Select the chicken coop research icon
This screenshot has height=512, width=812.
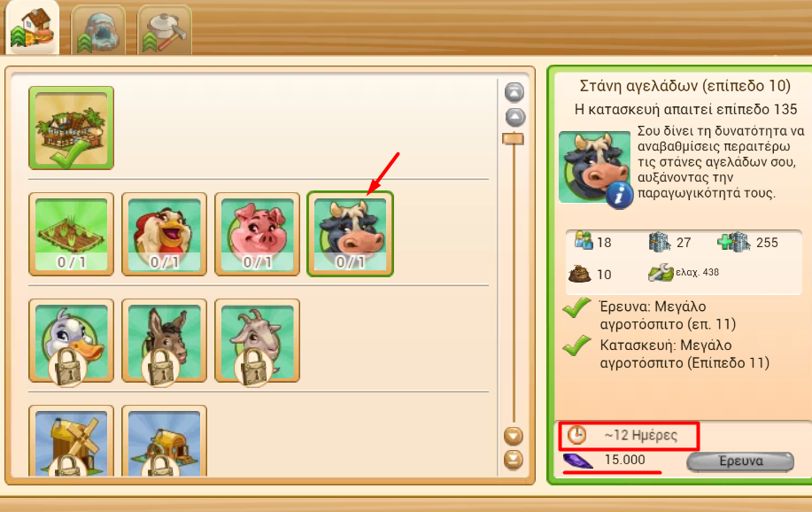click(164, 234)
